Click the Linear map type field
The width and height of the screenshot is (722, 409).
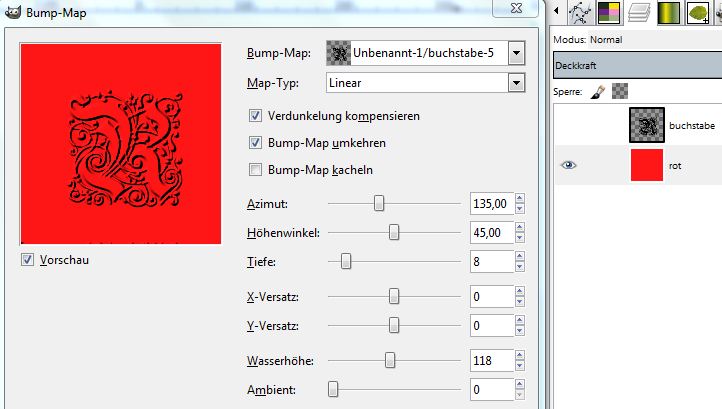[x=425, y=83]
